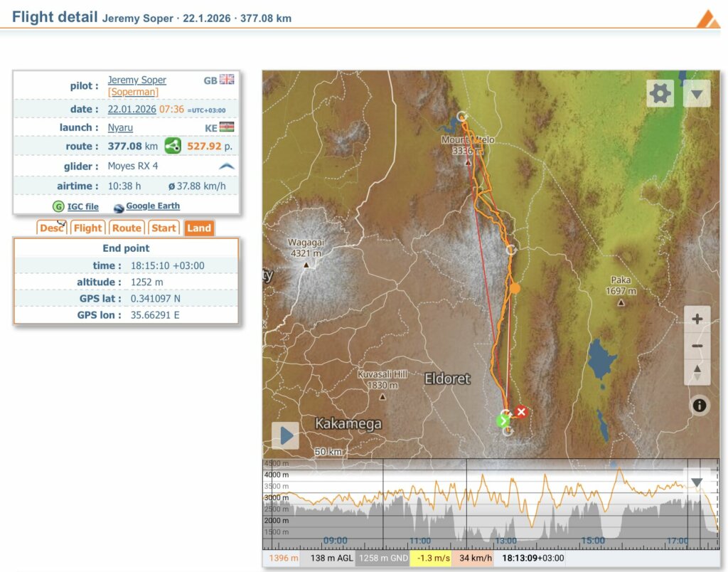Click the Kenya flag icon

coord(227,127)
